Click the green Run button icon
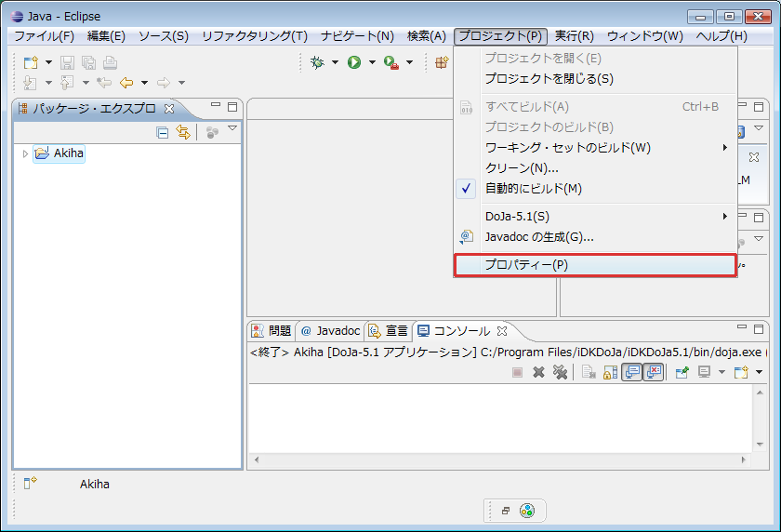This screenshot has height=532, width=781. 354,62
